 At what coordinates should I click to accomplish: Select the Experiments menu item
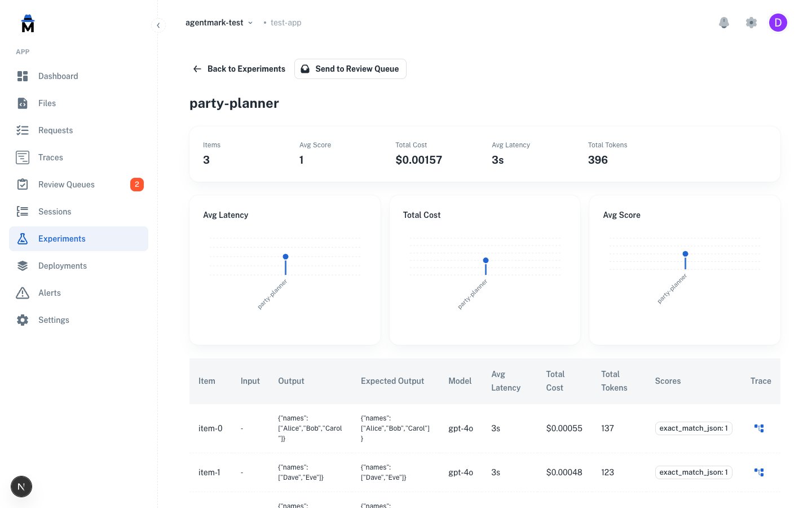point(78,239)
